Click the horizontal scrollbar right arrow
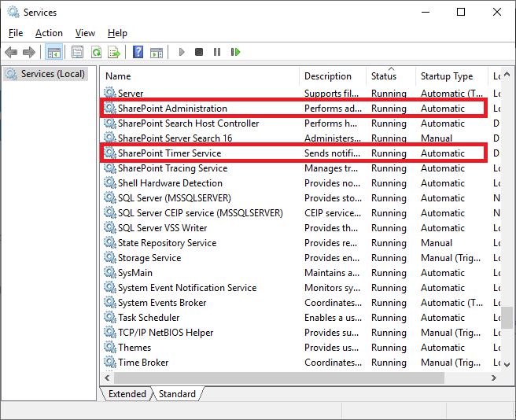 click(494, 378)
